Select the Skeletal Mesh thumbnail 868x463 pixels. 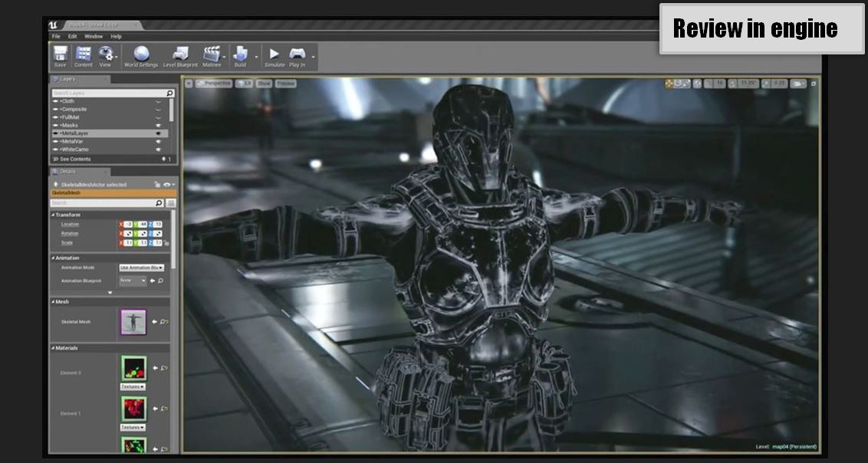133,322
